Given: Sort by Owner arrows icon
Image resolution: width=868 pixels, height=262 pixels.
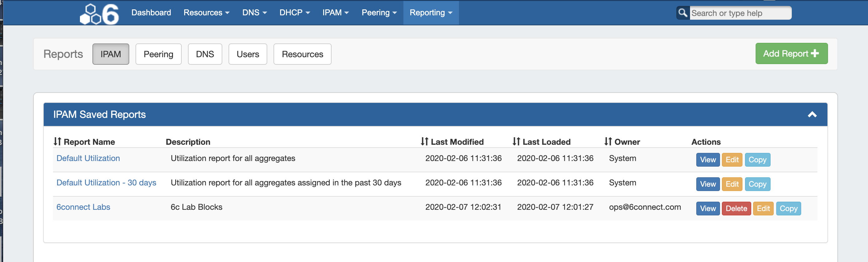Looking at the screenshot, I should 608,142.
